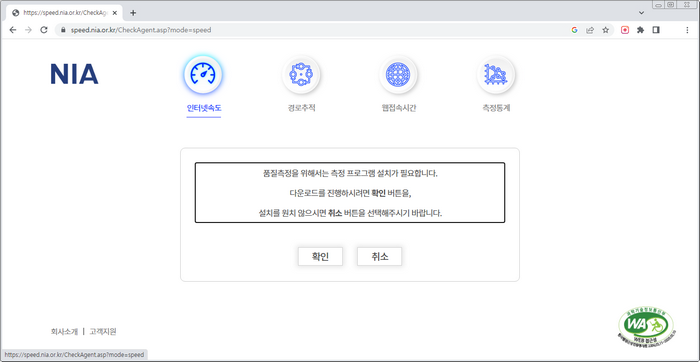Click the status bar URL text

[74, 355]
